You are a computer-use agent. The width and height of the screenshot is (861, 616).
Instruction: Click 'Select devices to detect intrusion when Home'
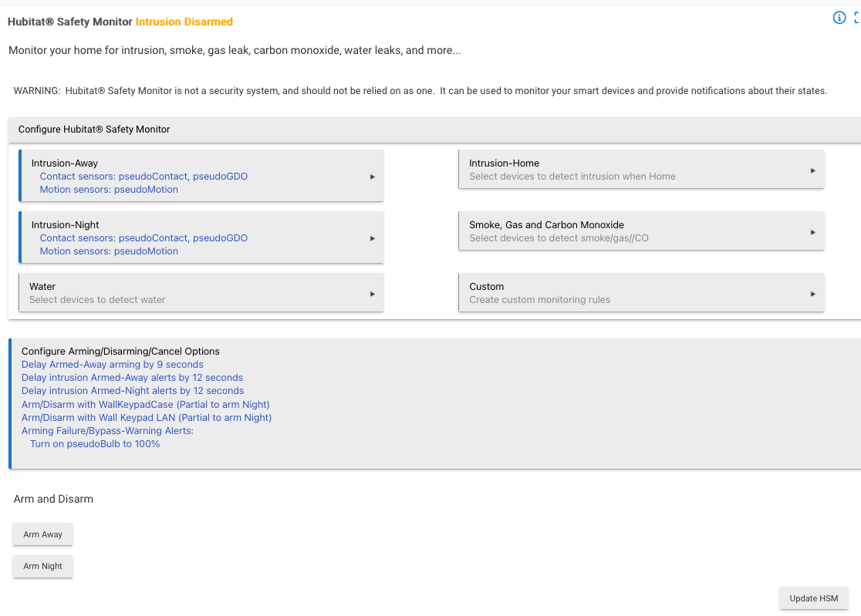coord(572,176)
